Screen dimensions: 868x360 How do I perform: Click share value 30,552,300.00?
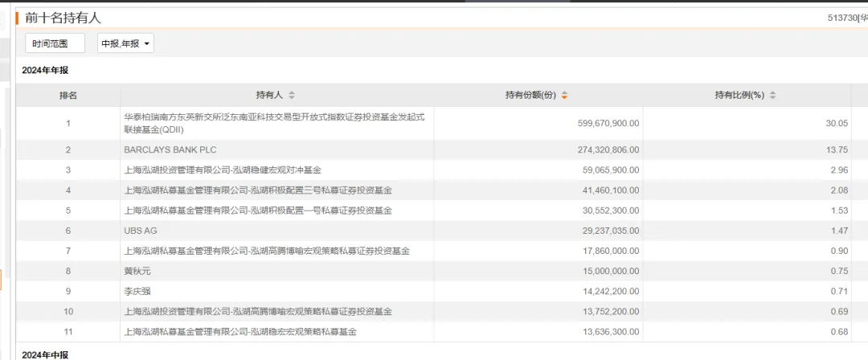click(x=610, y=211)
